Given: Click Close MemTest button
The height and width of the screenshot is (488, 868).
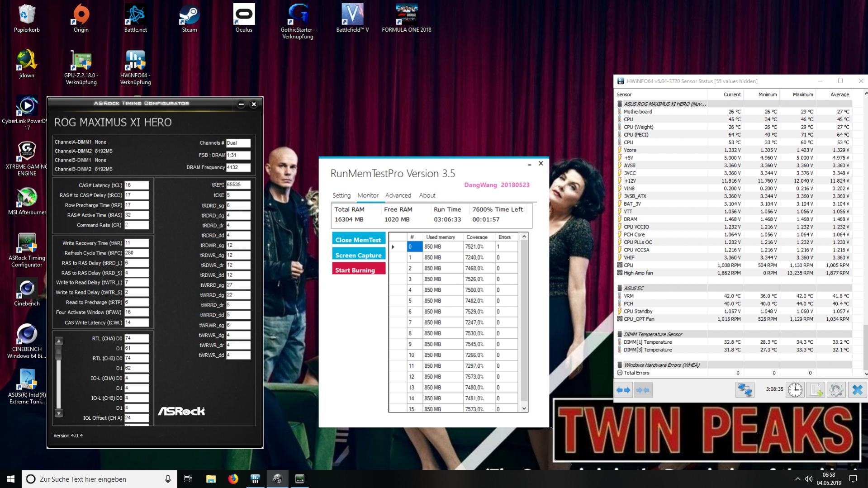Looking at the screenshot, I should click(358, 240).
